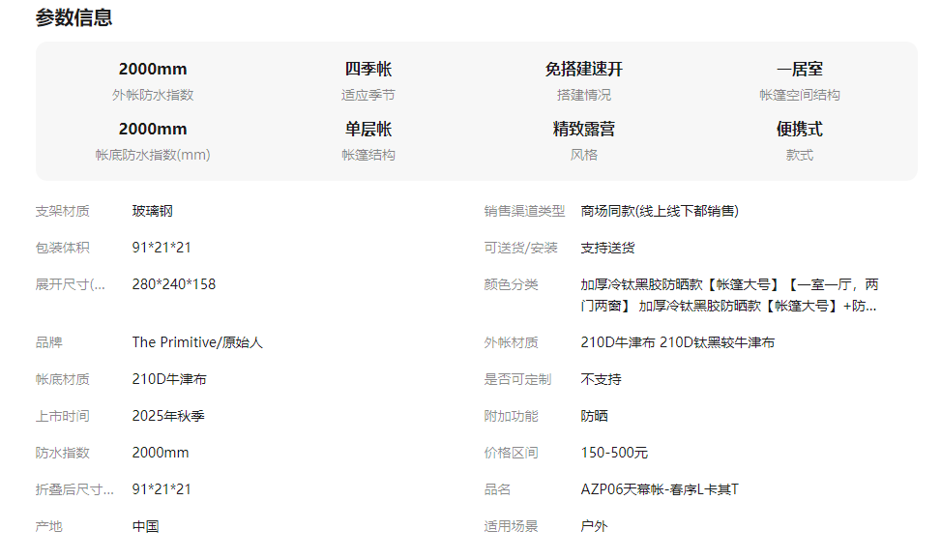Click product name AZP06天幕帐-春序L卡其T
The height and width of the screenshot is (560, 941).
tap(660, 489)
